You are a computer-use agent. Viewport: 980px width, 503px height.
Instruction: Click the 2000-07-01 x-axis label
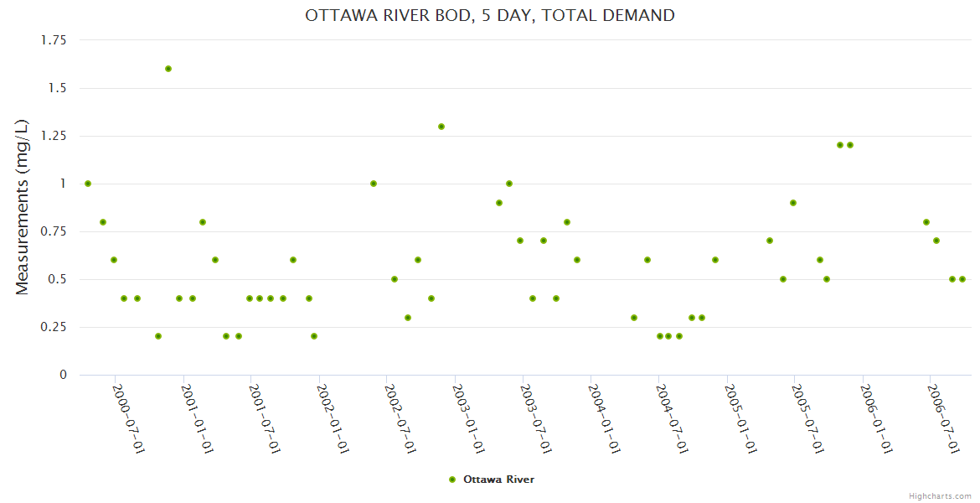coord(129,418)
